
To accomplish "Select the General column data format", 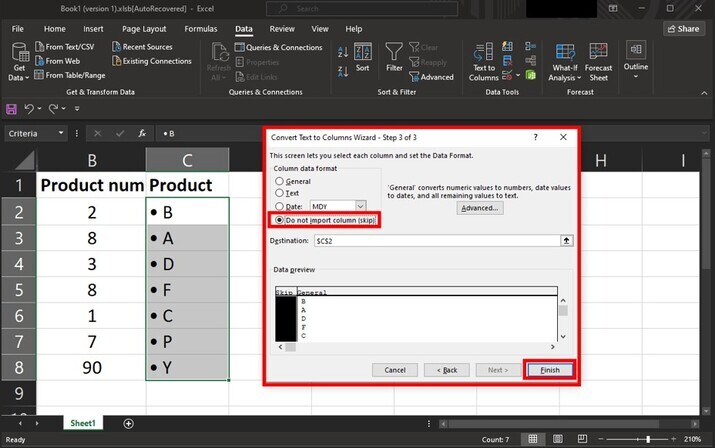I will click(280, 182).
